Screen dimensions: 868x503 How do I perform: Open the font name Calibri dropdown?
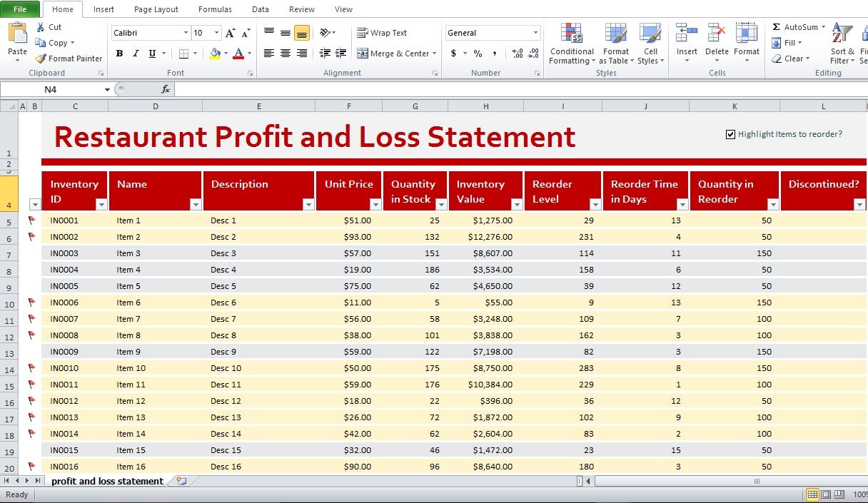pyautogui.click(x=186, y=33)
